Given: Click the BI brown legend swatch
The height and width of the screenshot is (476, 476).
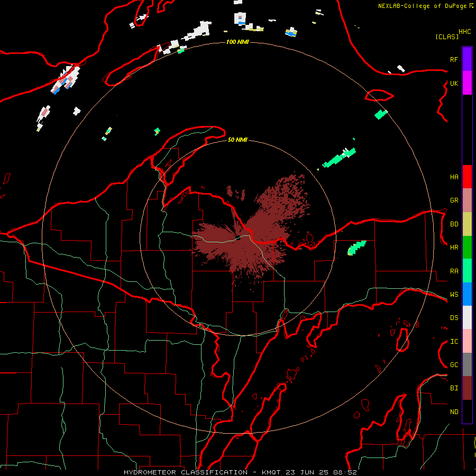Looking at the screenshot, I should (x=467, y=388).
